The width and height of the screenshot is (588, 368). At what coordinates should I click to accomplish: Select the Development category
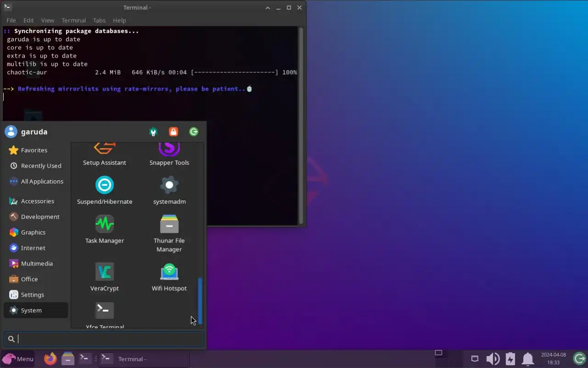[x=36, y=217]
